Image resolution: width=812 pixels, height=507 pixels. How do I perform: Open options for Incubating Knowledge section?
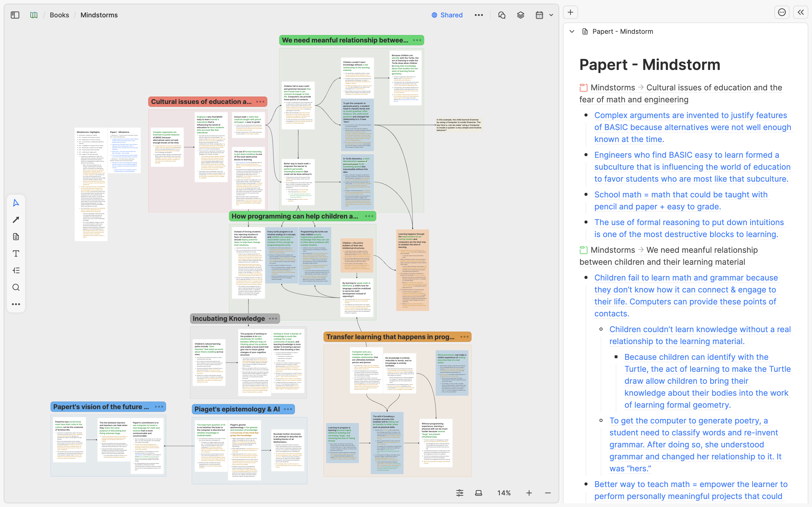tap(273, 319)
